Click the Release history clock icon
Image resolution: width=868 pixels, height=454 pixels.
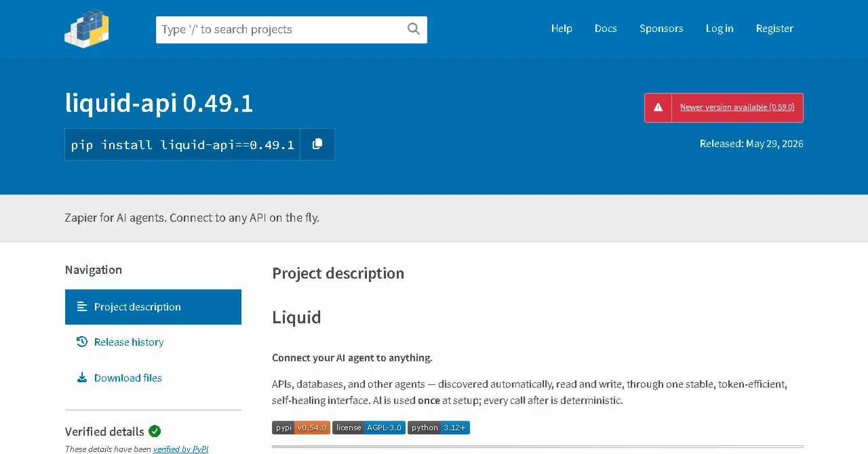[82, 342]
